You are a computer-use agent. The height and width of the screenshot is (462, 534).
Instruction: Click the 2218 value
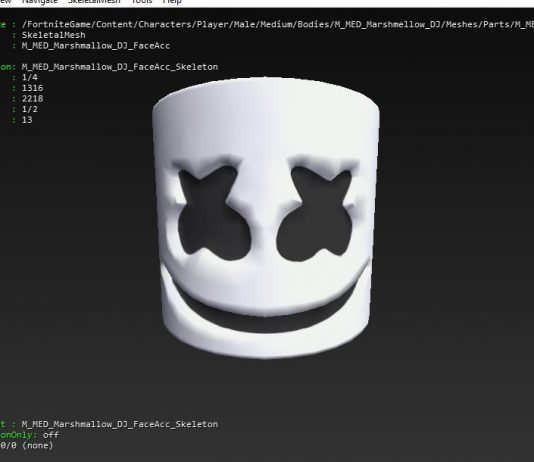pyautogui.click(x=32, y=98)
